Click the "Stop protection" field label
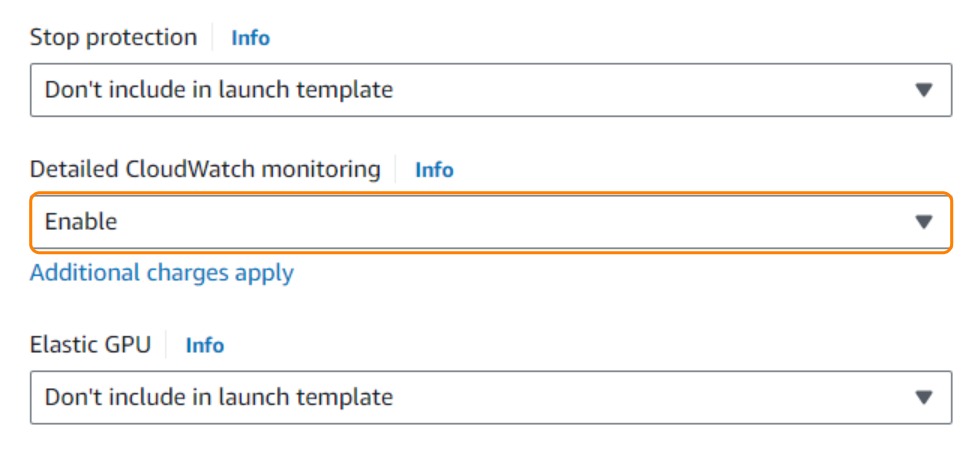 pyautogui.click(x=113, y=38)
